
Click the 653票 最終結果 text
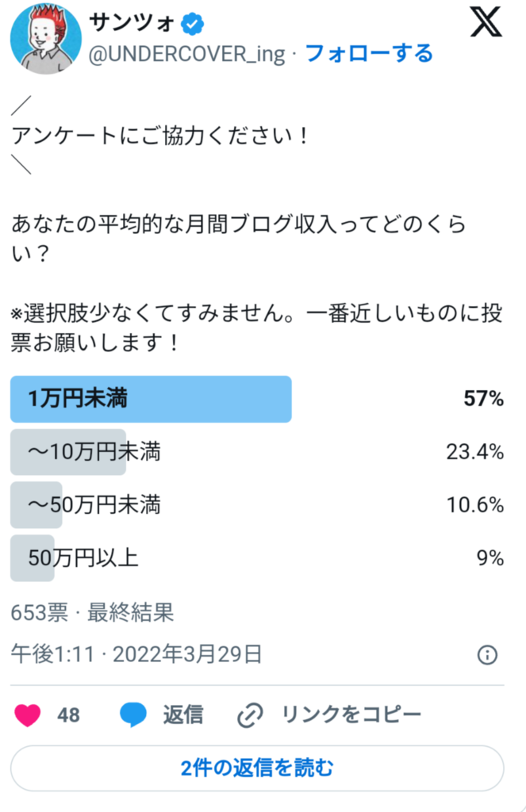(92, 613)
